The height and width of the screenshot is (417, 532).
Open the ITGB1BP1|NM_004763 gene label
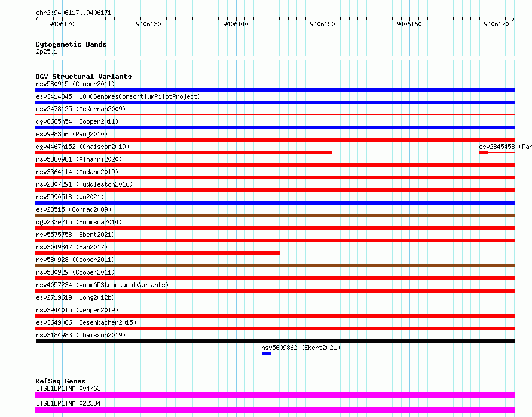68,388
